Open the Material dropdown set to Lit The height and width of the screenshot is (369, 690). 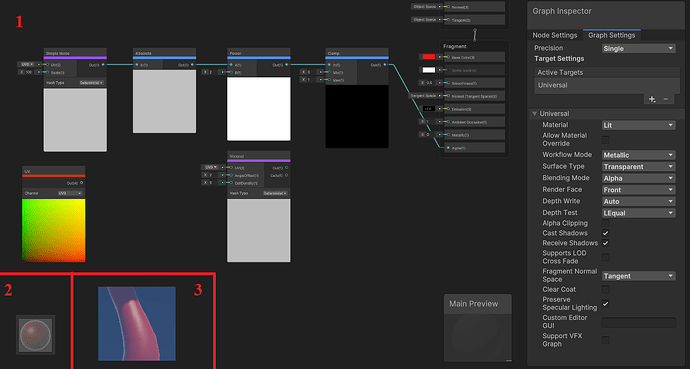(x=639, y=125)
